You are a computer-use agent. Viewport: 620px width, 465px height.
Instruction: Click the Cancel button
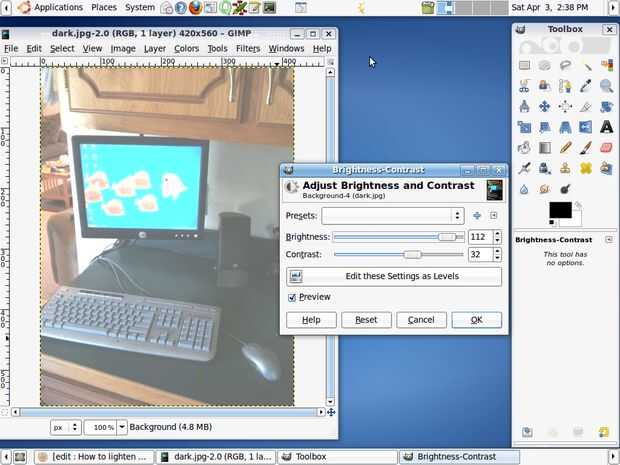[421, 320]
